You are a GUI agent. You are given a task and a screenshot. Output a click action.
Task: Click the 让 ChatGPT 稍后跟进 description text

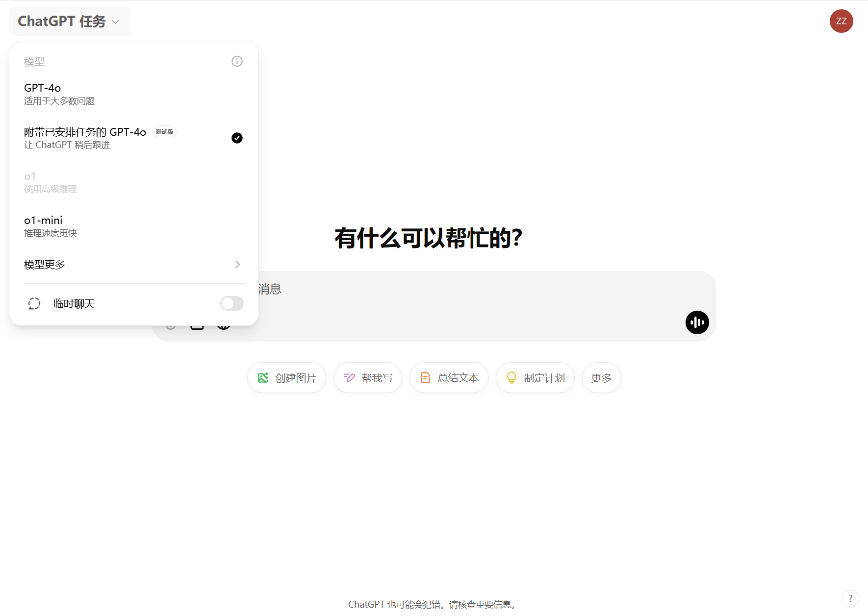(67, 145)
